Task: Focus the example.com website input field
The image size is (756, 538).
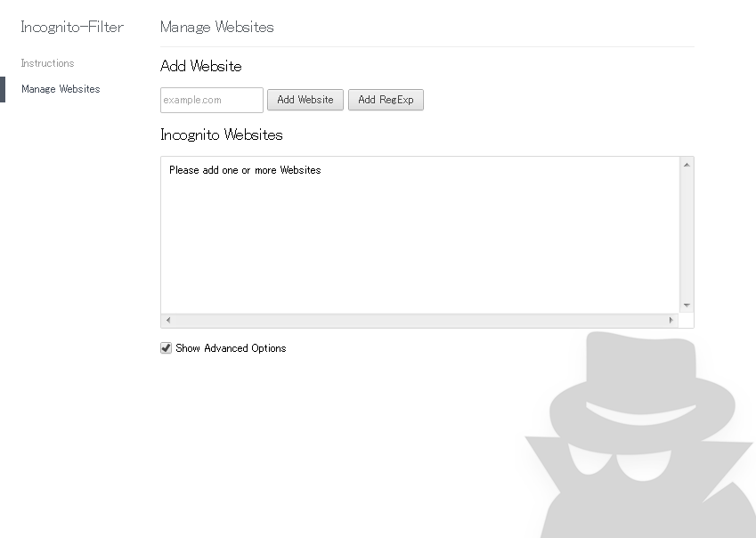Action: (x=212, y=101)
